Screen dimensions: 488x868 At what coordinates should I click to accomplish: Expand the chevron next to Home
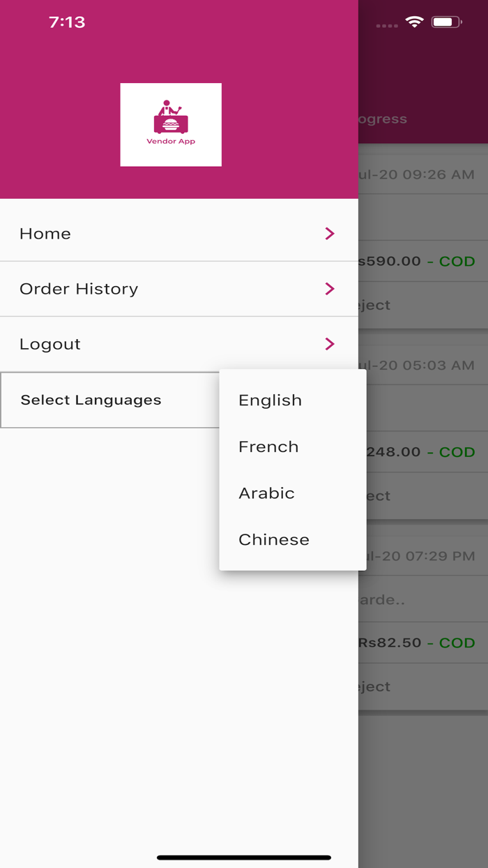(x=329, y=233)
